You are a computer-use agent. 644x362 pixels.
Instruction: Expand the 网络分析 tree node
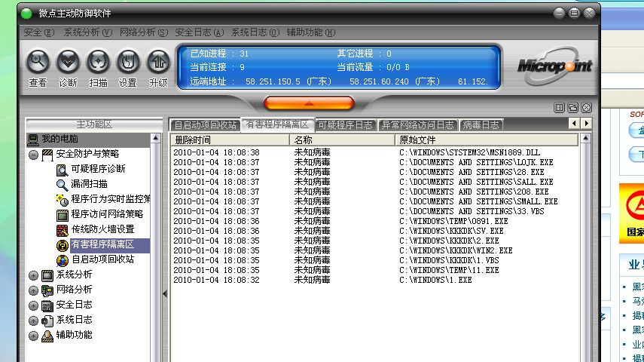point(34,291)
